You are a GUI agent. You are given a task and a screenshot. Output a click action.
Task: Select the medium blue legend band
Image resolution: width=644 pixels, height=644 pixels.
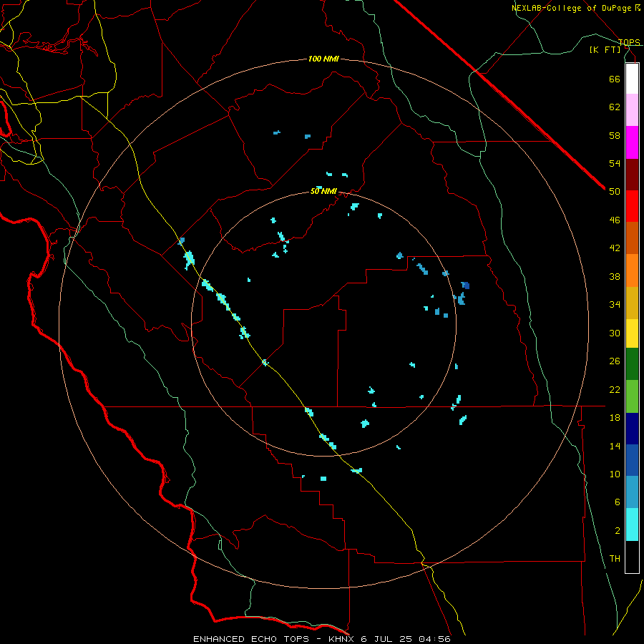632,460
